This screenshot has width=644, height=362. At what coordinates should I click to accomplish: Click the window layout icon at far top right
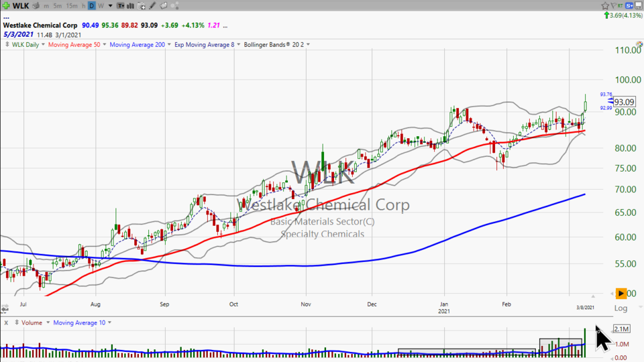coord(639,5)
